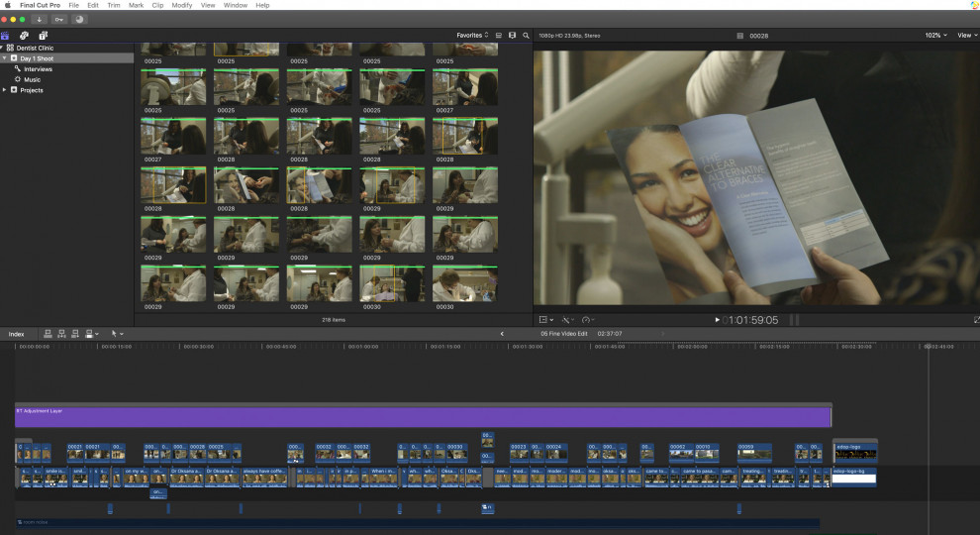Click the viewer fullscreen arrows icon
This screenshot has width=980, height=535.
[976, 320]
